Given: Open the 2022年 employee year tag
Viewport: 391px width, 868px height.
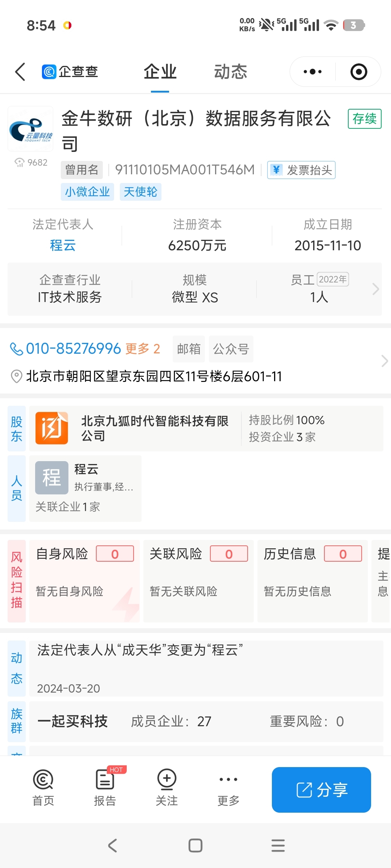Looking at the screenshot, I should click(333, 279).
